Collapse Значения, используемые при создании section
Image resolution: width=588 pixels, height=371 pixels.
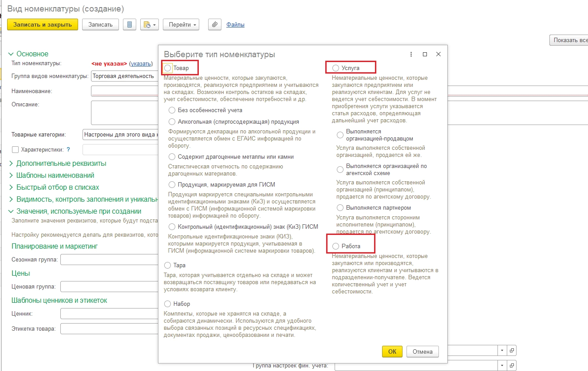tap(12, 211)
